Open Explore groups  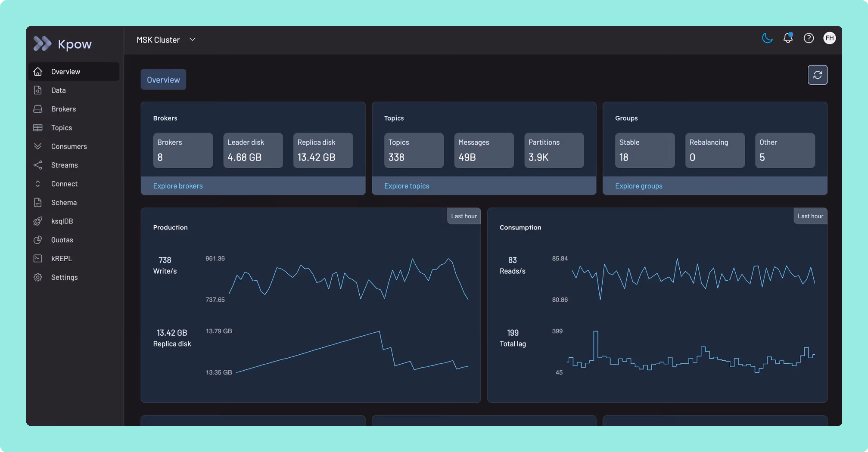pyautogui.click(x=639, y=186)
